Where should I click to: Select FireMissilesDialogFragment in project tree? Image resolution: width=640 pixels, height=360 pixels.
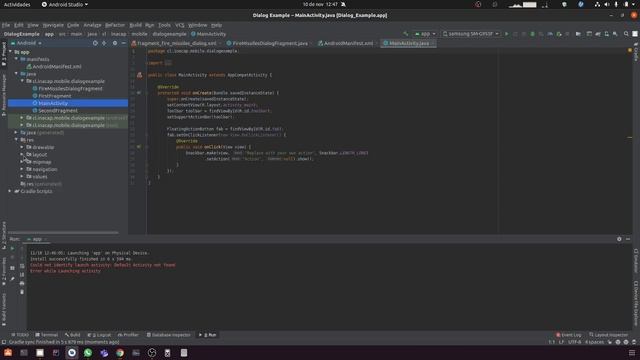[70, 89]
